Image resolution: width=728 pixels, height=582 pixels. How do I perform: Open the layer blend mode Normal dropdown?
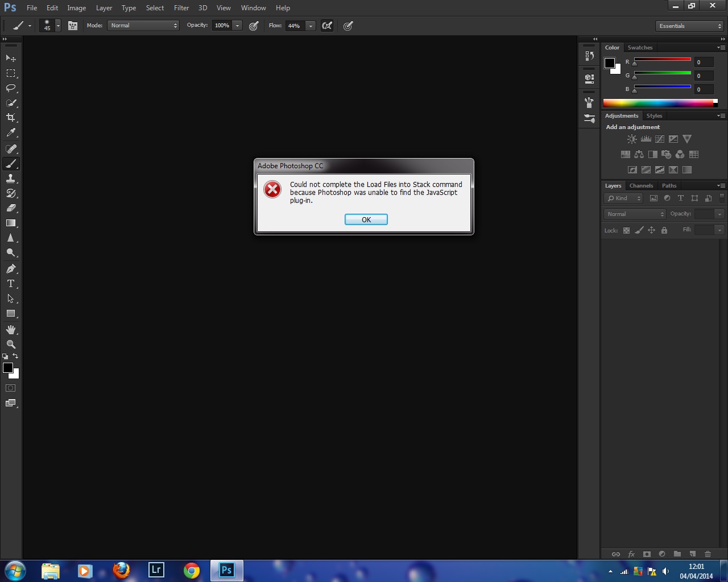click(635, 214)
